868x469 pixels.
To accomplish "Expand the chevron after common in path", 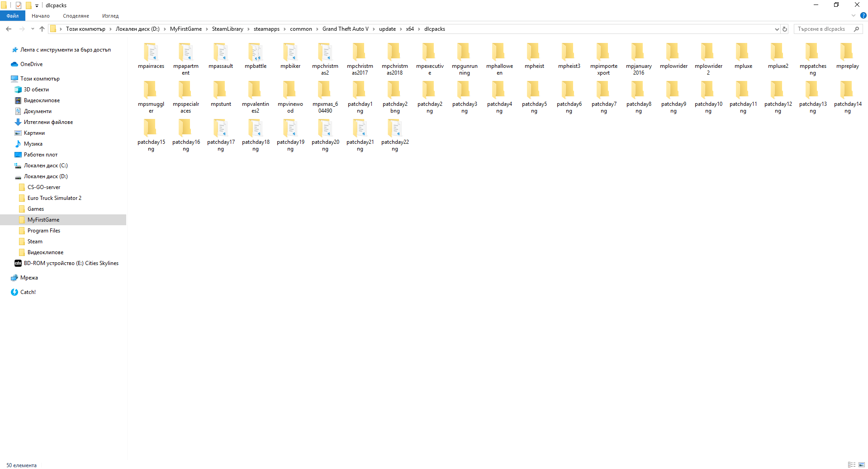I will click(x=317, y=29).
